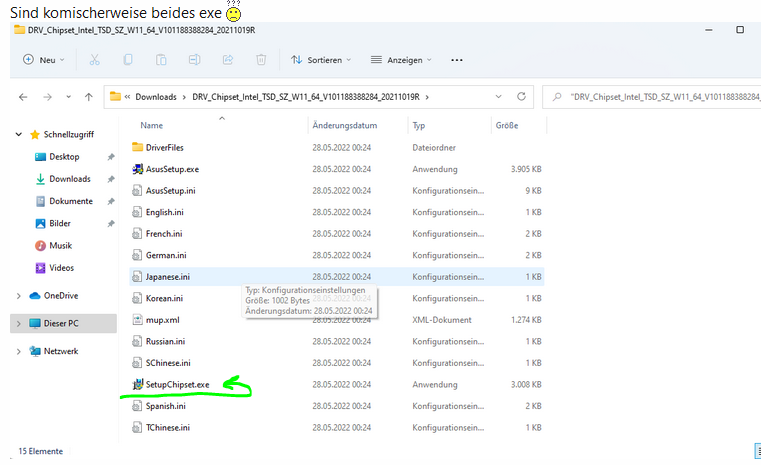This screenshot has width=761, height=465.
Task: Open the Sortieren dropdown
Action: [x=321, y=60]
